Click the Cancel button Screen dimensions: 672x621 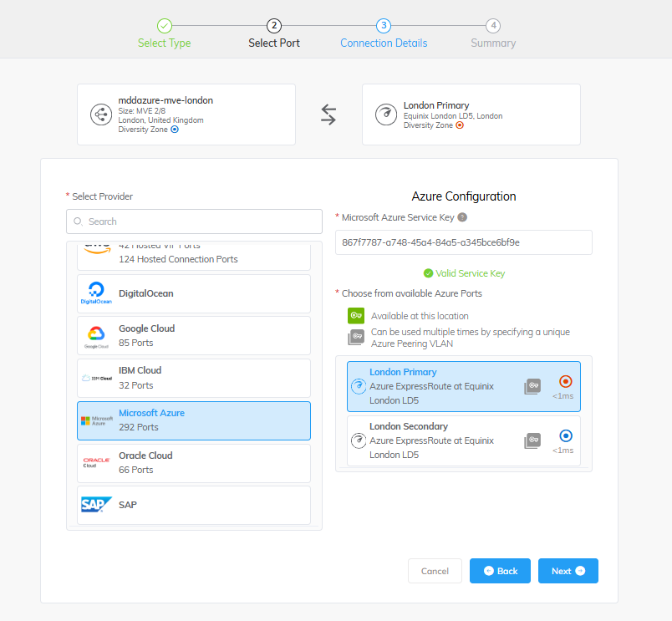[x=435, y=571]
